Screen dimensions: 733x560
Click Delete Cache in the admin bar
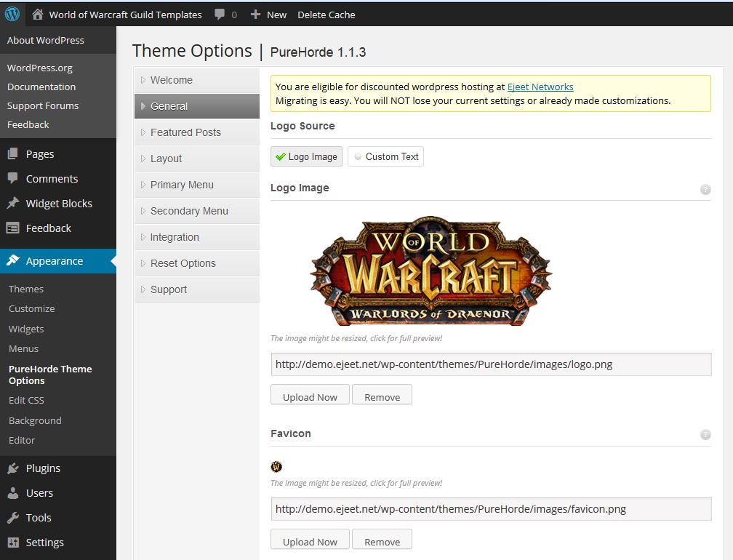327,15
